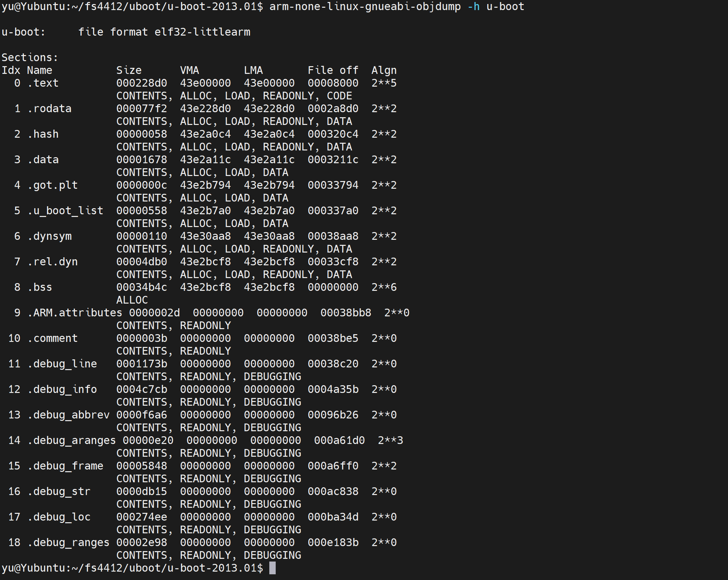728x580 pixels.
Task: Click the .debug_info file offset 0004a35b
Action: 333,390
